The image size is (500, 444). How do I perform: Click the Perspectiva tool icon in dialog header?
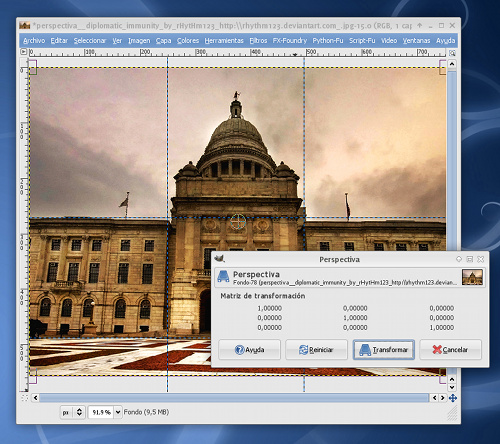tap(223, 277)
